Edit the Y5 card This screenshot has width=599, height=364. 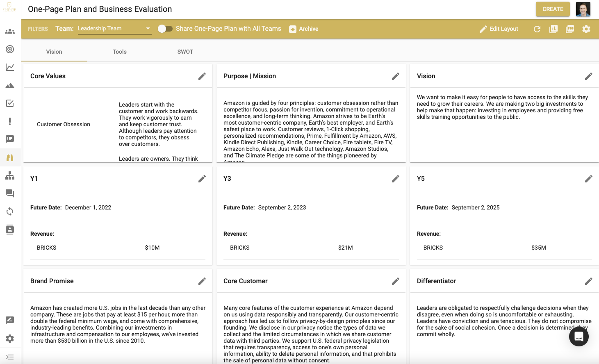pos(589,179)
